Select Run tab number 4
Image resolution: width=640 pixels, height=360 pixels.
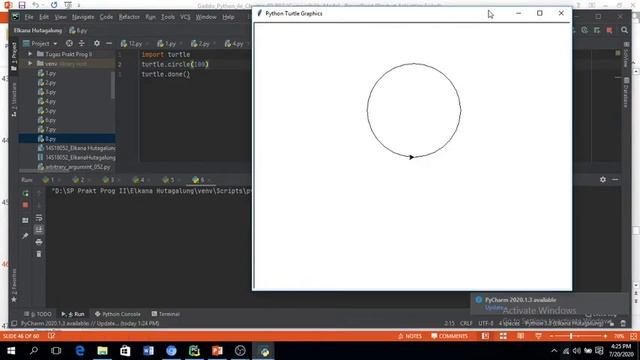(139, 180)
